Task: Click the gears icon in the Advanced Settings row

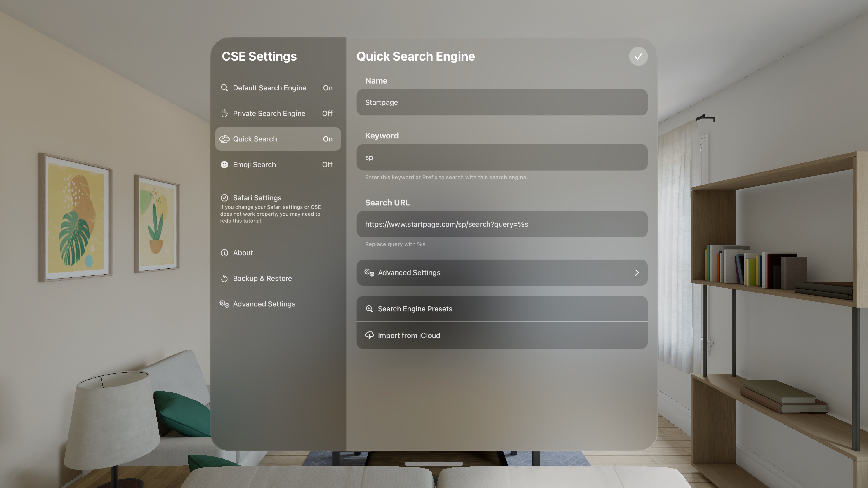Action: coord(369,273)
